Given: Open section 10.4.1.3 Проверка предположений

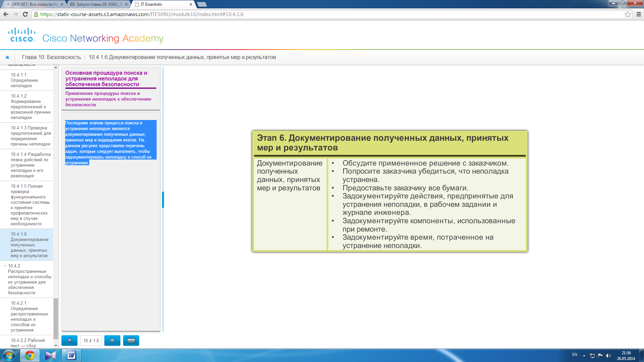Looking at the screenshot, I should 26,136.
